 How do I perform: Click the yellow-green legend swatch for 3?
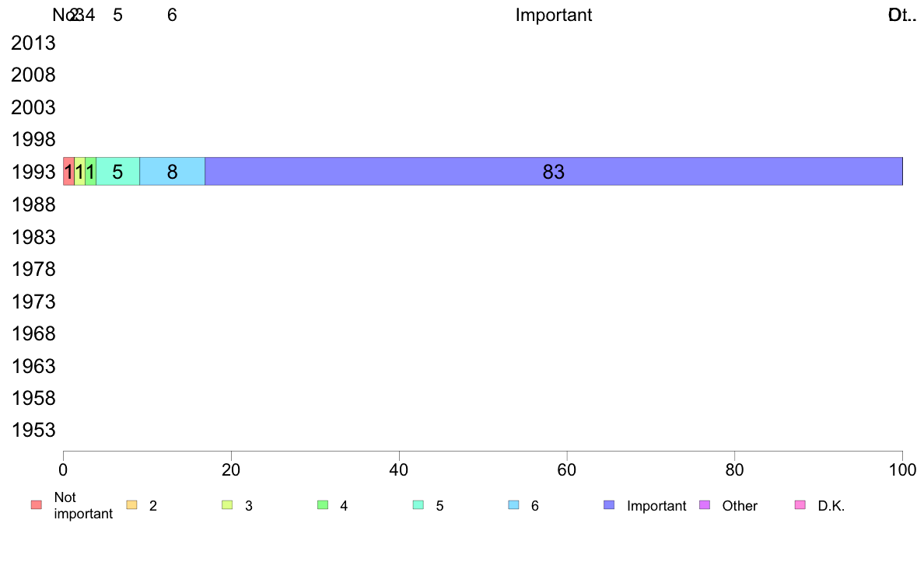tap(227, 505)
